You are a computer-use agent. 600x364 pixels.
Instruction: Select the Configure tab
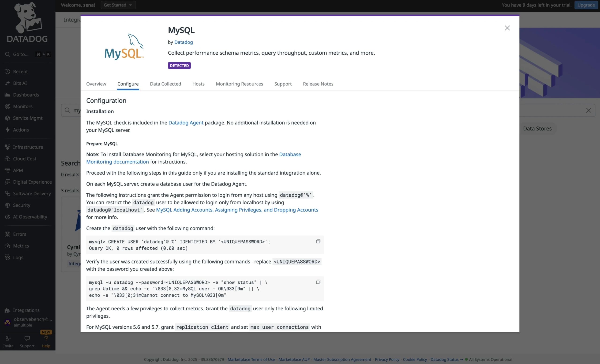(128, 84)
